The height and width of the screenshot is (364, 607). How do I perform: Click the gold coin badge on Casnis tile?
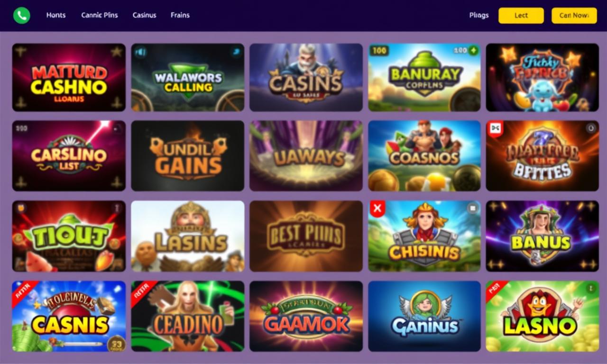tap(116, 342)
